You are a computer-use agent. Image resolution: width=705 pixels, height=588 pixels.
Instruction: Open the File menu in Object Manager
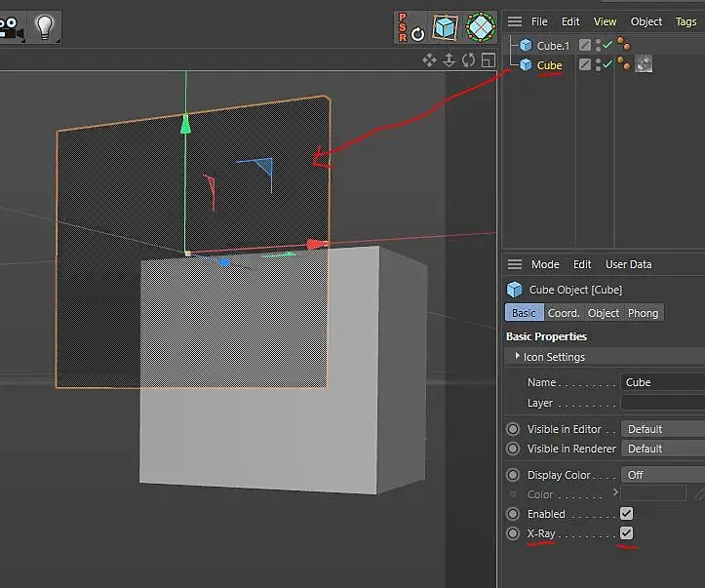pos(539,21)
